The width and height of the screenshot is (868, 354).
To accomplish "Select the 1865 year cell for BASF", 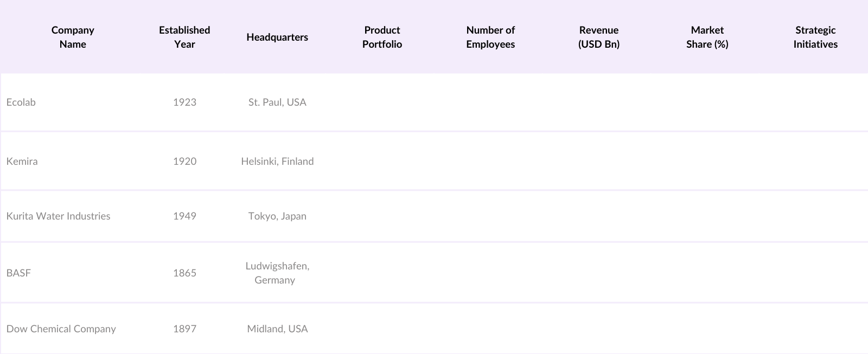I will pos(184,273).
